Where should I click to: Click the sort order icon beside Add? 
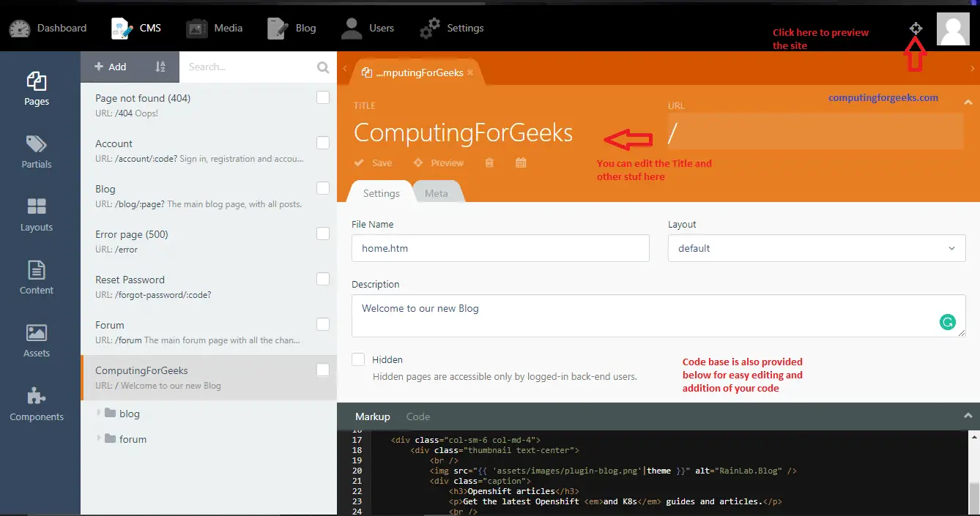(160, 67)
